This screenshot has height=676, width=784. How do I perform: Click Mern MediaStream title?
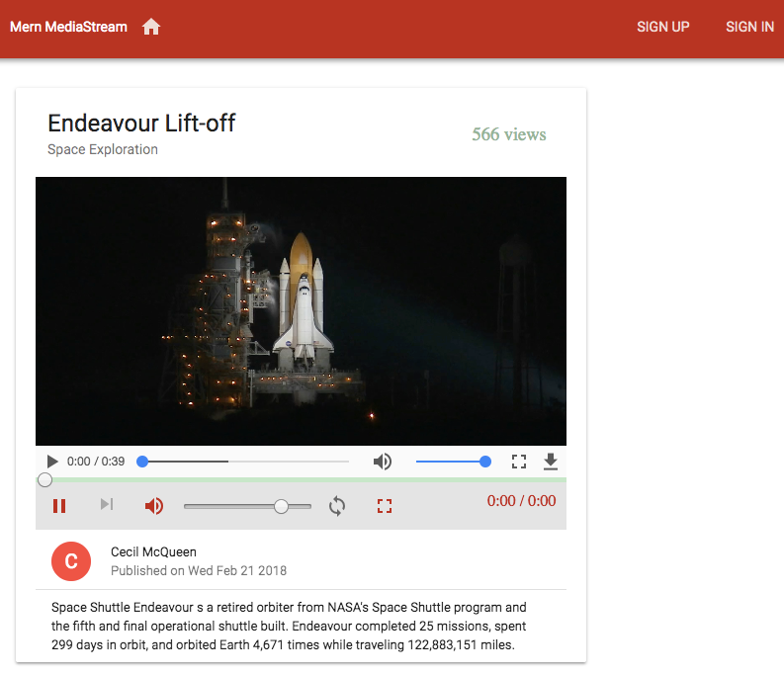coord(68,27)
